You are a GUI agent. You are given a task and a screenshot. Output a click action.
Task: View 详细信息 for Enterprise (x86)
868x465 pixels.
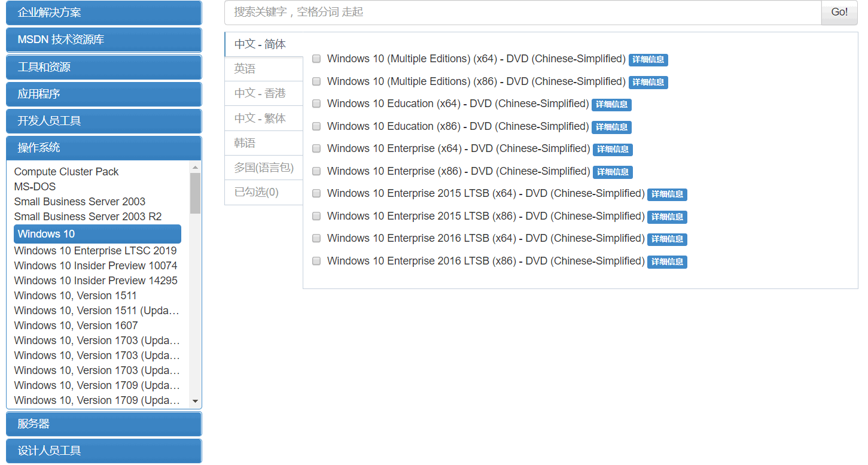point(613,172)
